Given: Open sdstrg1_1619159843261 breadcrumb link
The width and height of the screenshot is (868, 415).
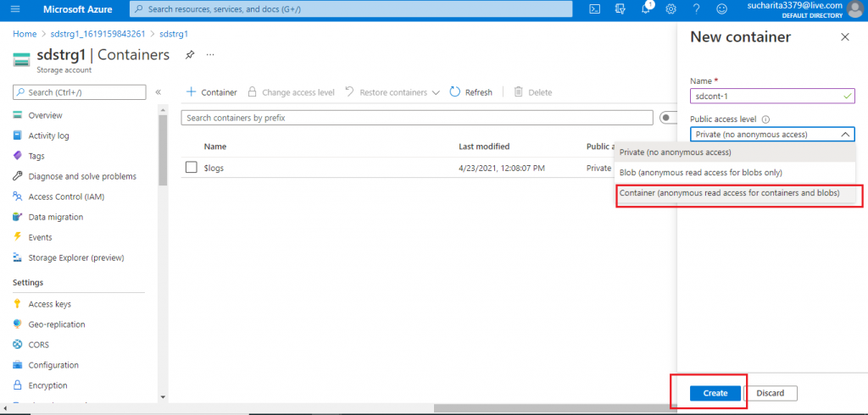Looking at the screenshot, I should pyautogui.click(x=97, y=34).
